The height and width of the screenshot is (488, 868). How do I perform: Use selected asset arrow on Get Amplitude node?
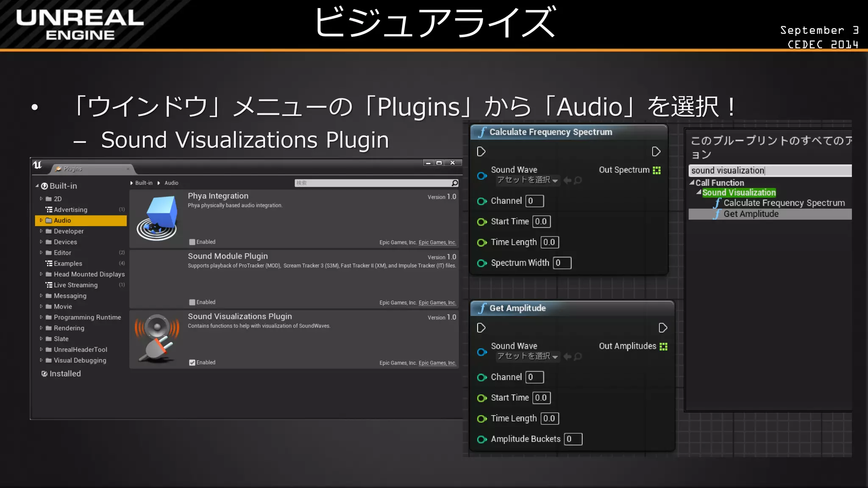coord(567,357)
